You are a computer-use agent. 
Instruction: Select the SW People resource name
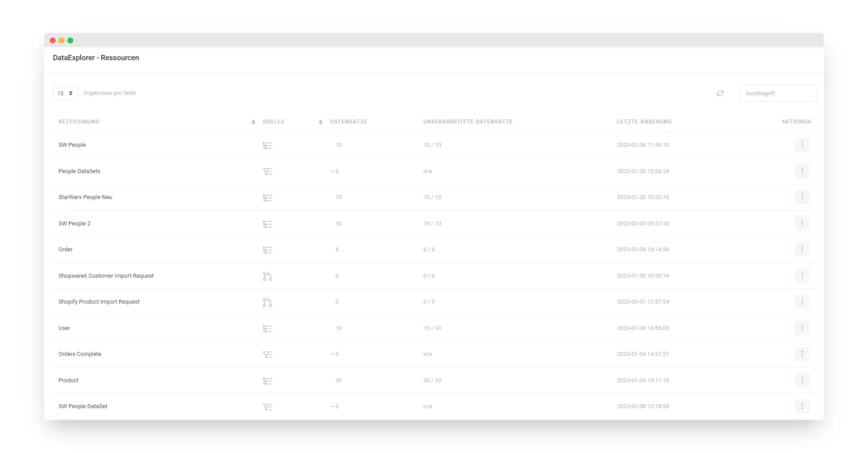(72, 145)
